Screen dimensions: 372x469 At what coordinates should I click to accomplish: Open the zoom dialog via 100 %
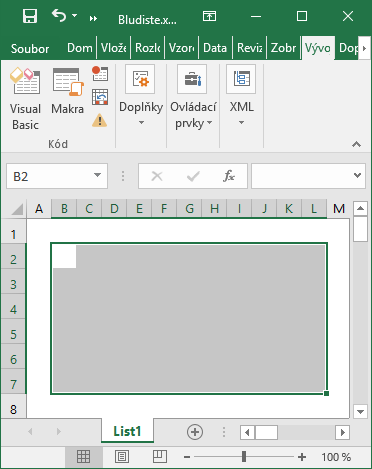(x=336, y=457)
